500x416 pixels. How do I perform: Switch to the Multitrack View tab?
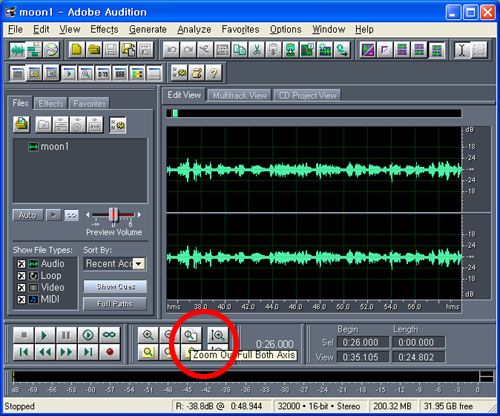(239, 96)
